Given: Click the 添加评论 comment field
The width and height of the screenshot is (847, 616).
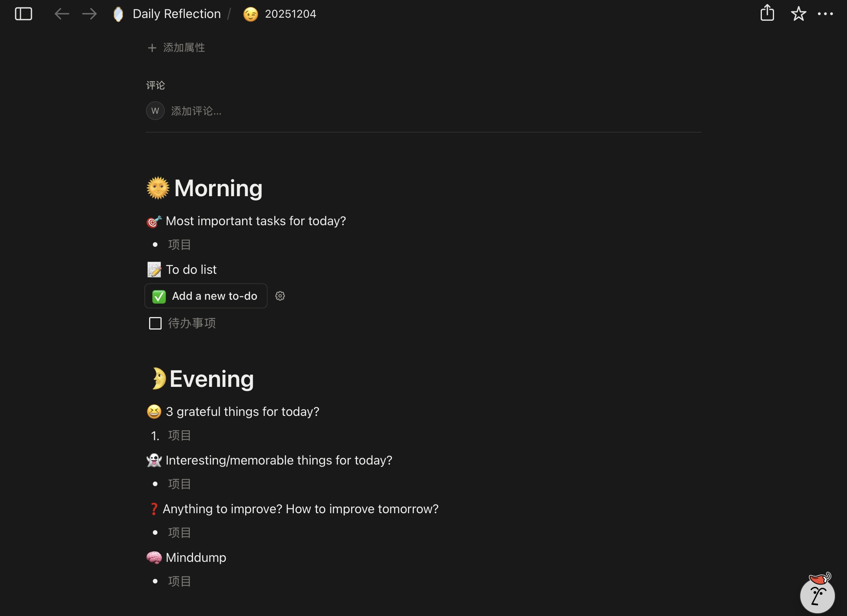Looking at the screenshot, I should tap(196, 111).
